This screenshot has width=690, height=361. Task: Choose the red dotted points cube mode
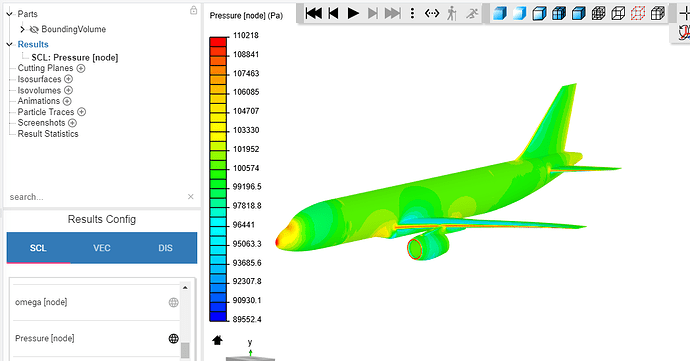point(638,13)
